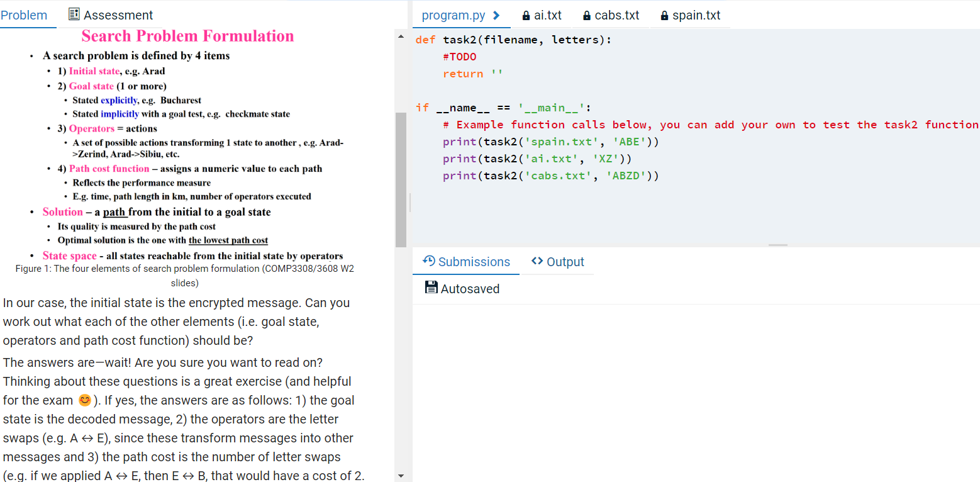Viewport: 980px width, 482px height.
Task: Click the problem panel scroll-down arrow
Action: 401,476
